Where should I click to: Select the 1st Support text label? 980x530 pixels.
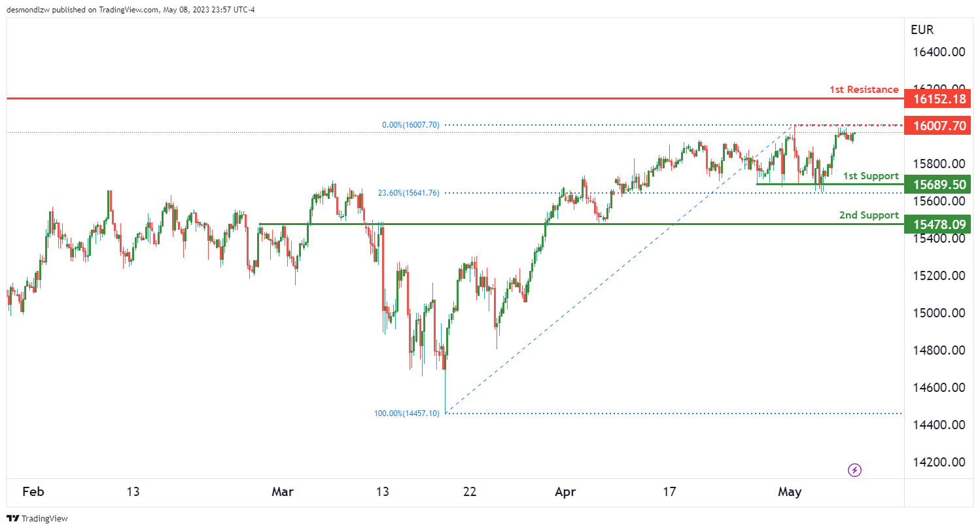click(x=870, y=175)
